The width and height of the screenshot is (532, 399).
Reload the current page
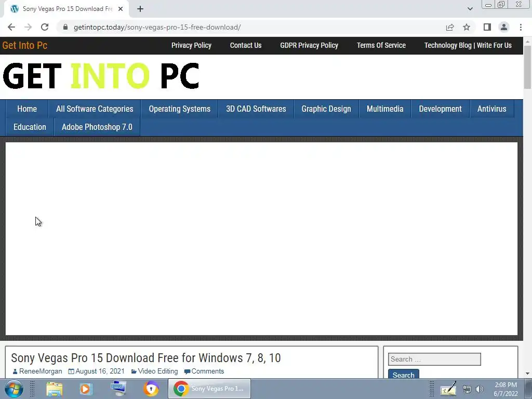[x=45, y=27]
